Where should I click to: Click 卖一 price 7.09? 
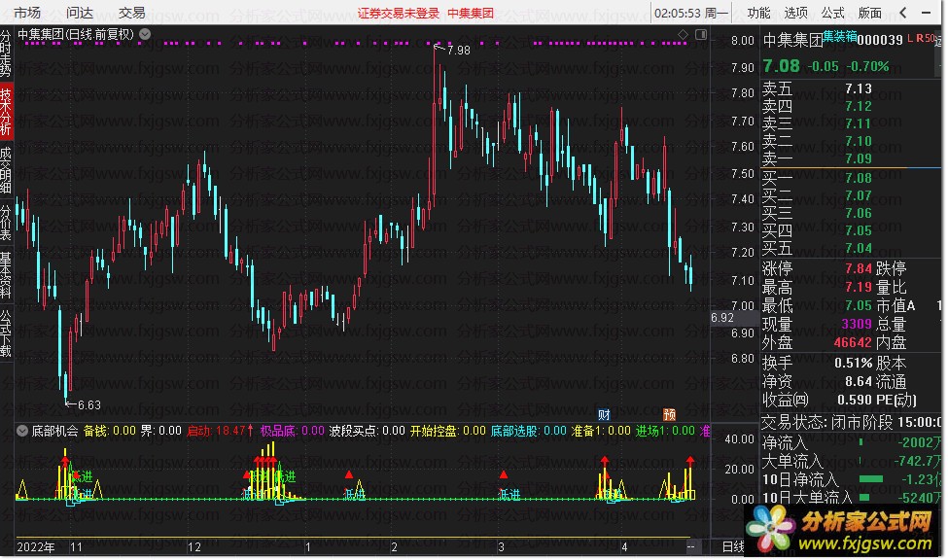pyautogui.click(x=858, y=159)
